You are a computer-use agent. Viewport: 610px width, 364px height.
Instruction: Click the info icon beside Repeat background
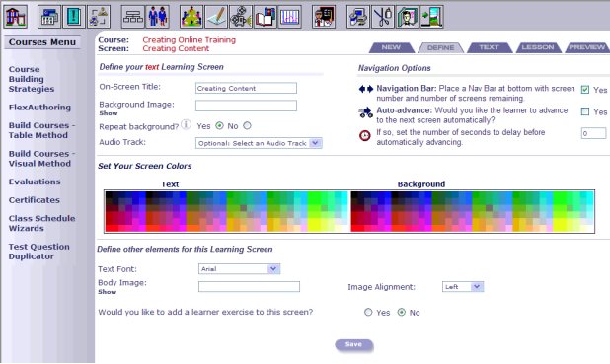[x=187, y=125]
